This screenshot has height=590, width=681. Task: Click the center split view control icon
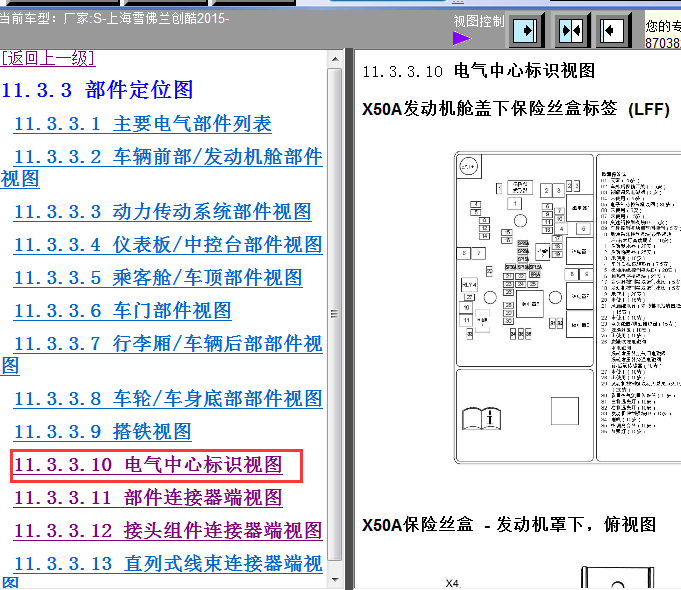571,30
